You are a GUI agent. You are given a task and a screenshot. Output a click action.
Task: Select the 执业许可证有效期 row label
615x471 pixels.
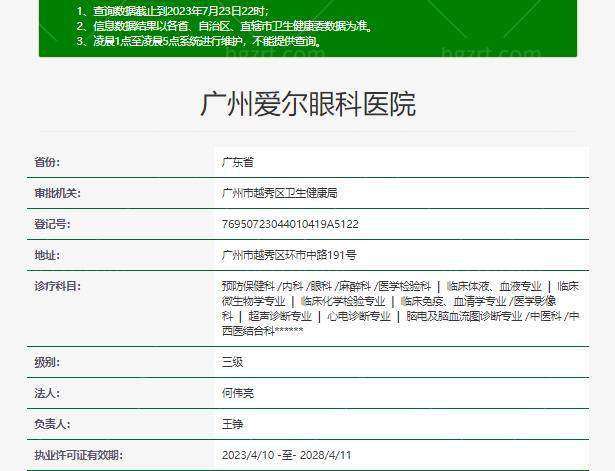[x=77, y=455]
